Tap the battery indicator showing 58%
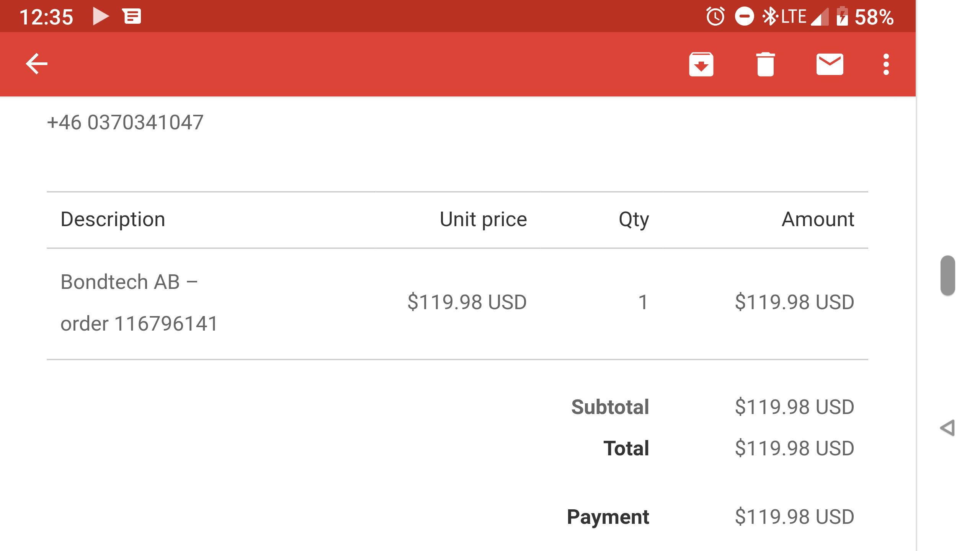Viewport: 980px width, 551px height. point(866,17)
